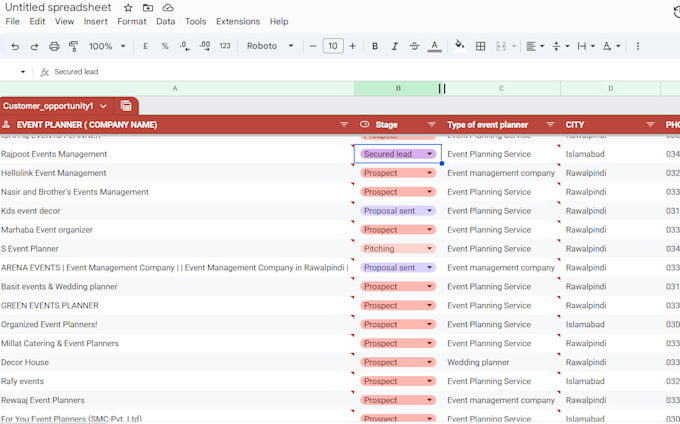The width and height of the screenshot is (680, 424).
Task: Select column A header
Action: coord(175,88)
